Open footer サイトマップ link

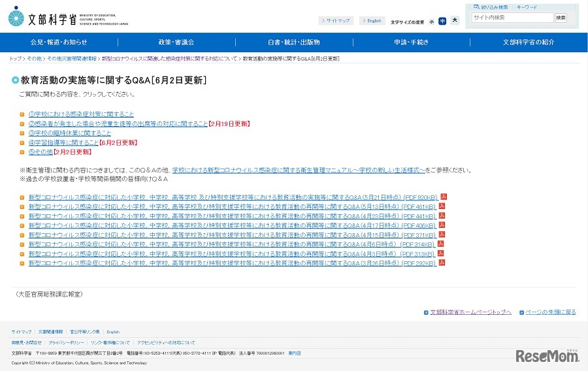pos(22,332)
